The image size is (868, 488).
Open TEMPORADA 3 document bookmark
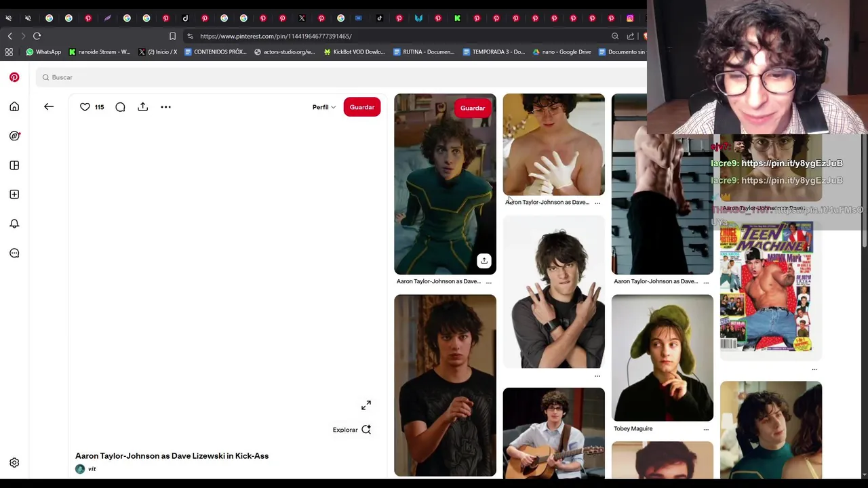coord(494,52)
